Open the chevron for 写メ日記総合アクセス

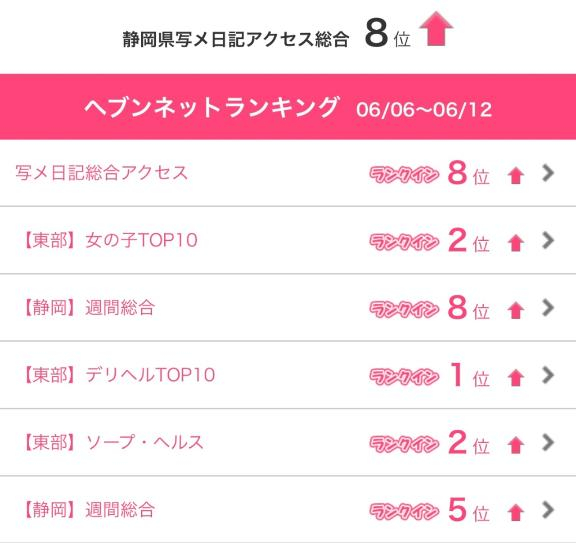point(548,173)
